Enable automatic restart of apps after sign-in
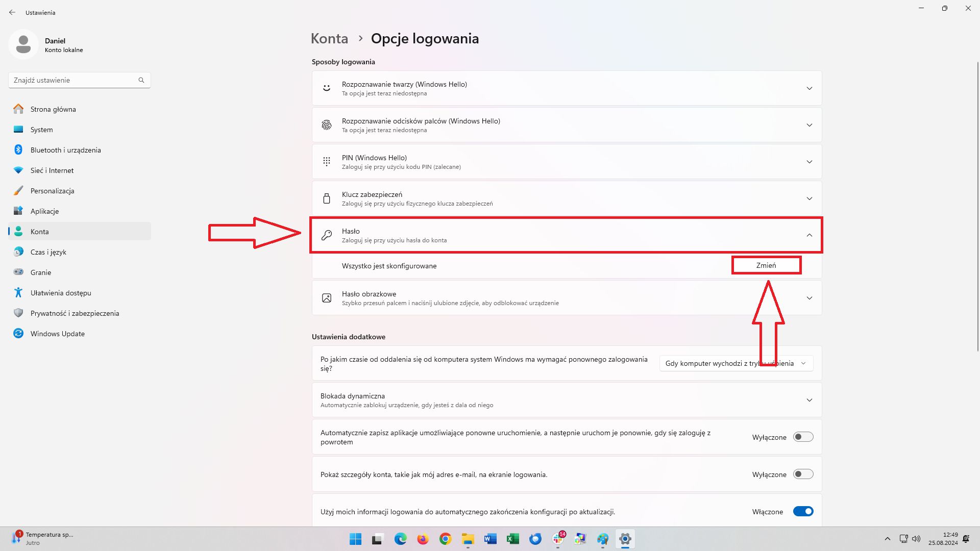This screenshot has height=551, width=980. tap(803, 437)
